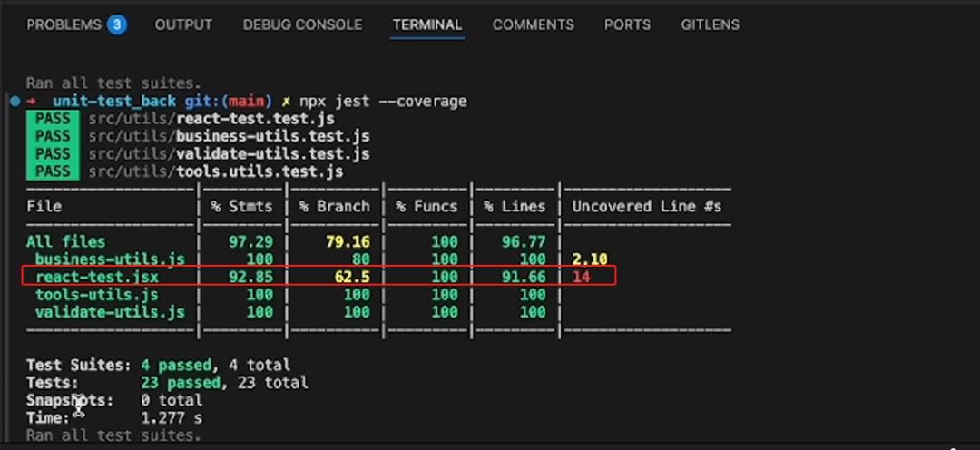The width and height of the screenshot is (980, 450).
Task: Open the DEBUG CONSOLE tab
Action: (x=302, y=24)
